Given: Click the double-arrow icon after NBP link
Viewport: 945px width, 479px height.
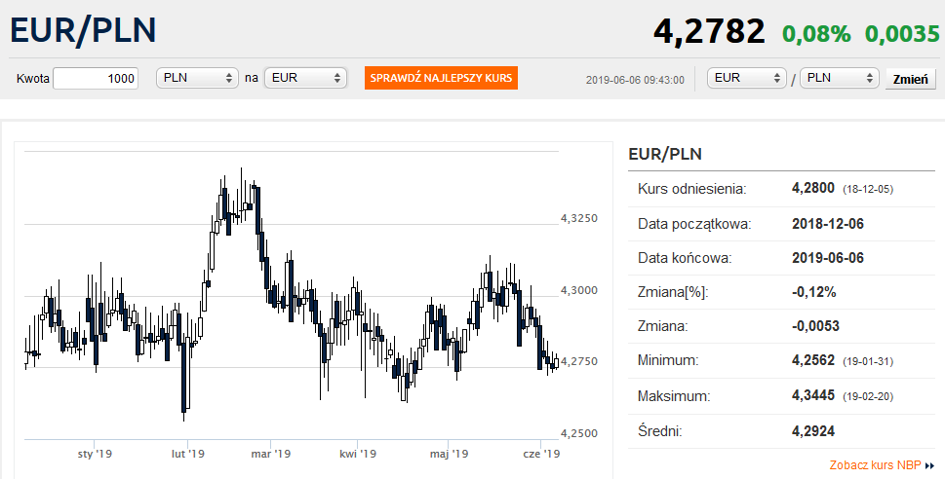Looking at the screenshot, I should [930, 466].
